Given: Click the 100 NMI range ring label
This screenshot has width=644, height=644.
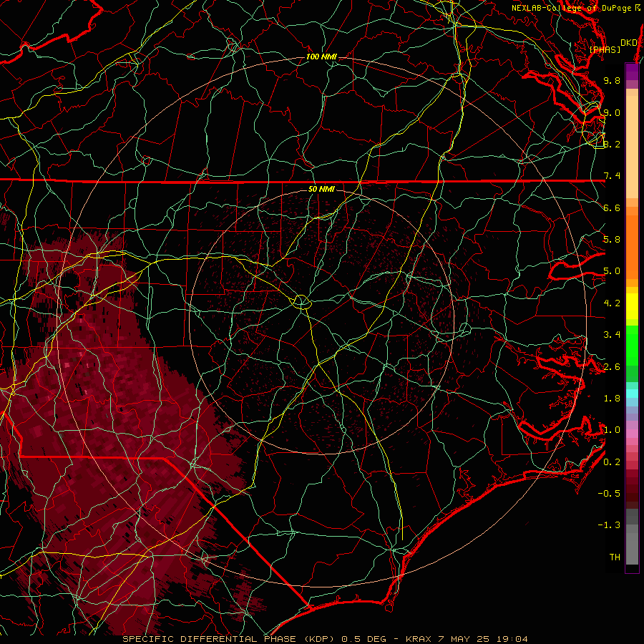Looking at the screenshot, I should pos(321,57).
